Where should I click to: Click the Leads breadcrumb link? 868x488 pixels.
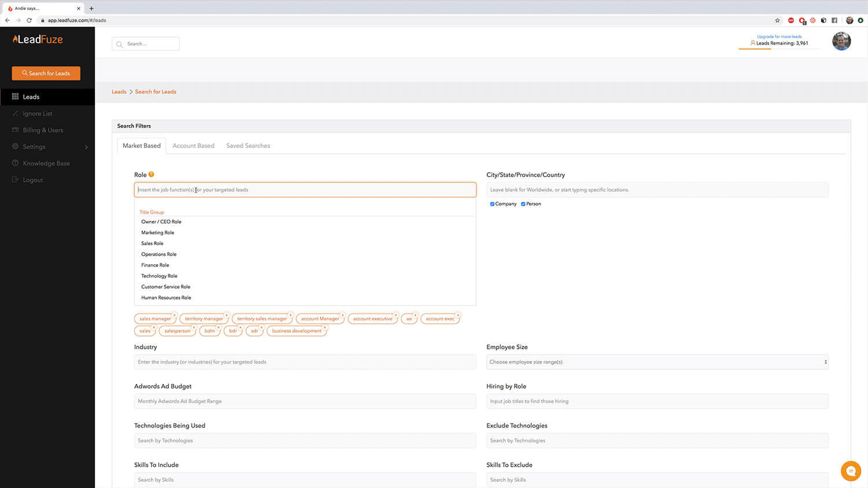[119, 91]
